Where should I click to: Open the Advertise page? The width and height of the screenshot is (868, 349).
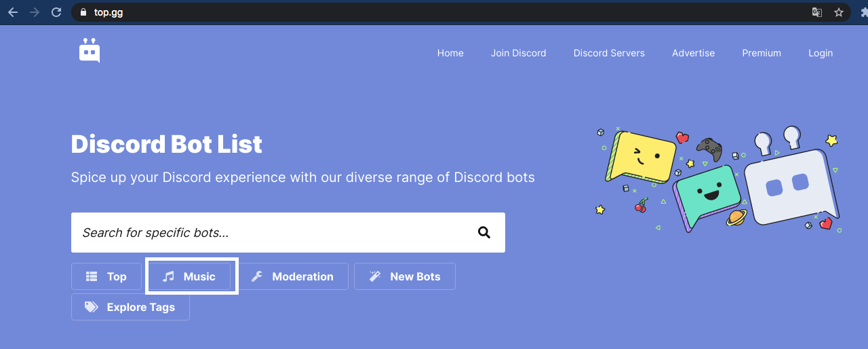pos(693,53)
